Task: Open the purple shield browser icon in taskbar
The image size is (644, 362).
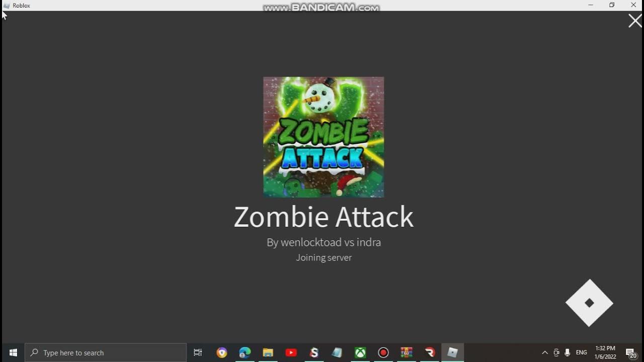Action: 222,352
